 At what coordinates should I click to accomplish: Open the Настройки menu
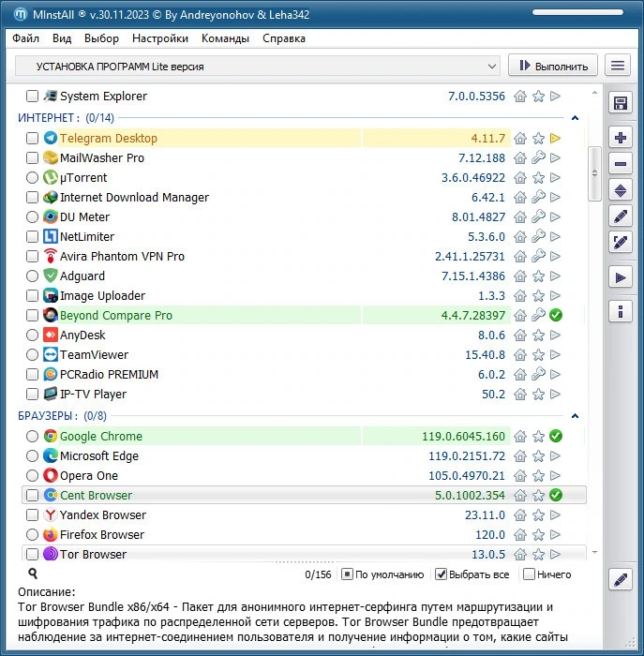tap(160, 38)
